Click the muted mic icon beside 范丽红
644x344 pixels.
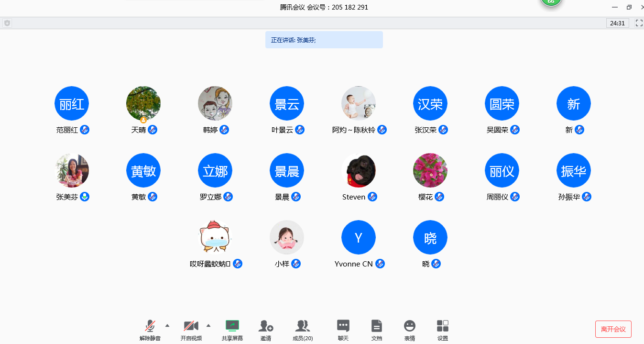click(x=85, y=130)
